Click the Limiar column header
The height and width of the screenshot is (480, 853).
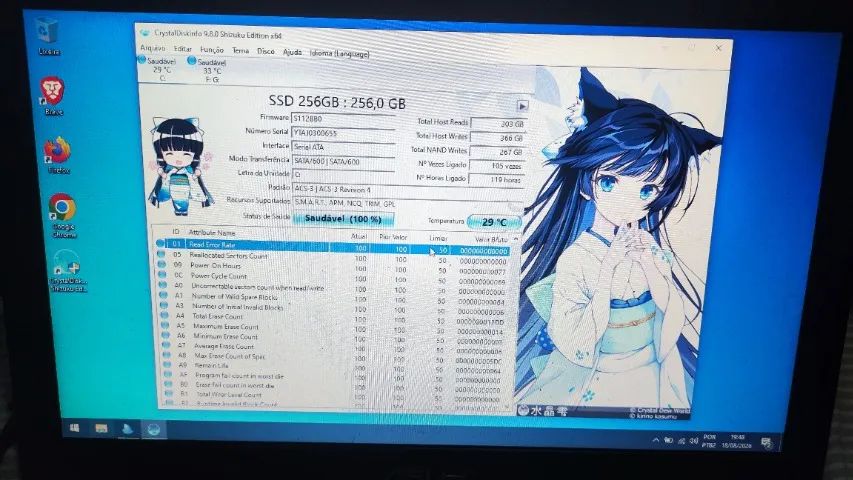438,238
